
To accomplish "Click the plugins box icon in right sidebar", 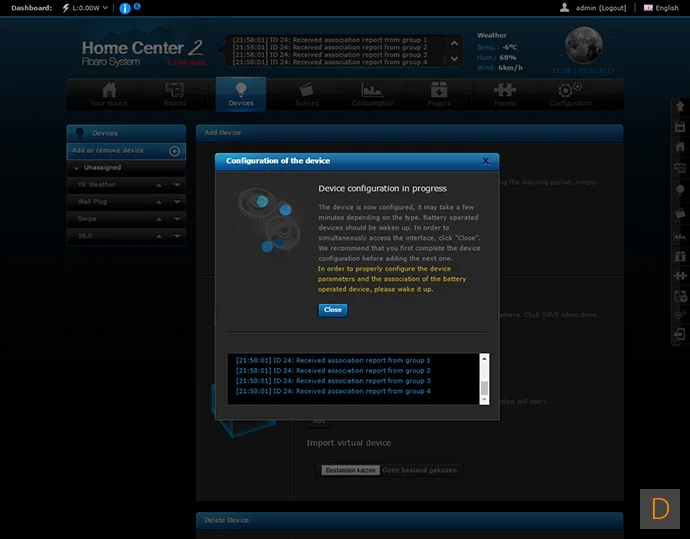I will point(680,256).
